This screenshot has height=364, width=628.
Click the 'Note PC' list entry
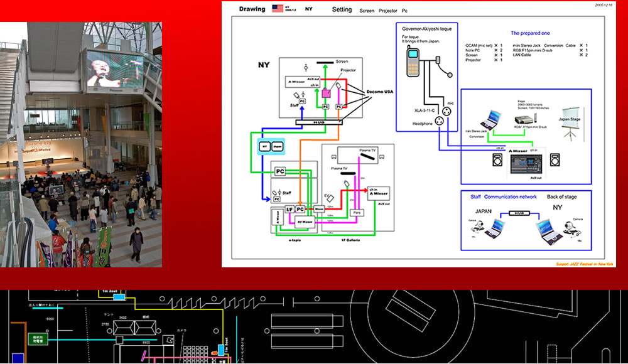coord(473,50)
